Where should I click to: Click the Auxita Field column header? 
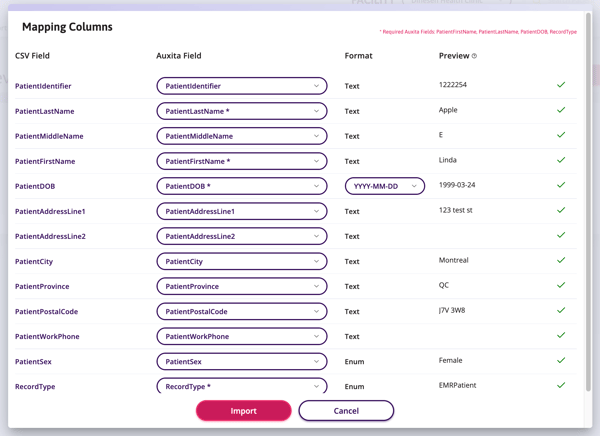click(x=179, y=56)
